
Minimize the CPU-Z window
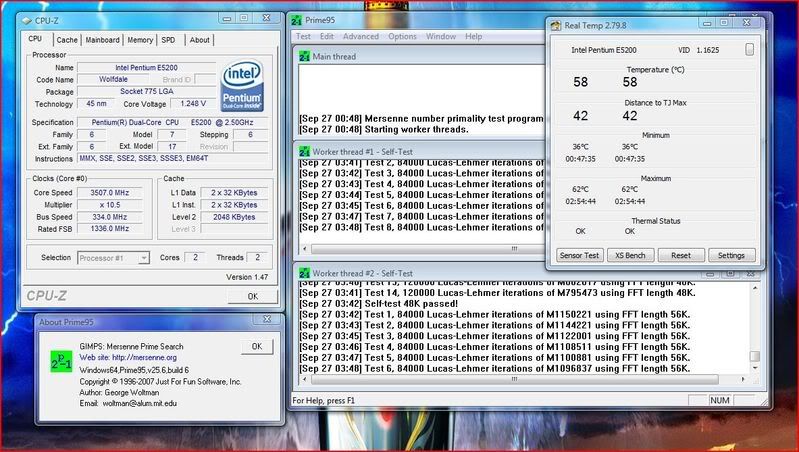point(227,18)
